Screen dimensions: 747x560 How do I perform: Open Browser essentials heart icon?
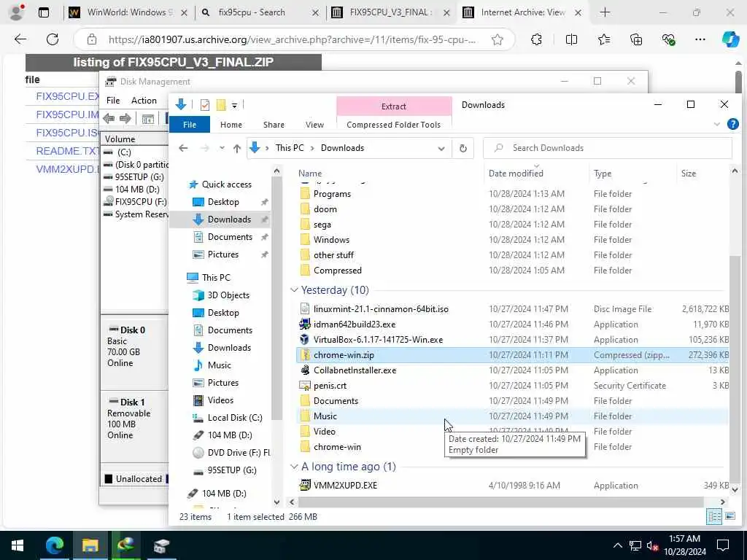pyautogui.click(x=668, y=39)
